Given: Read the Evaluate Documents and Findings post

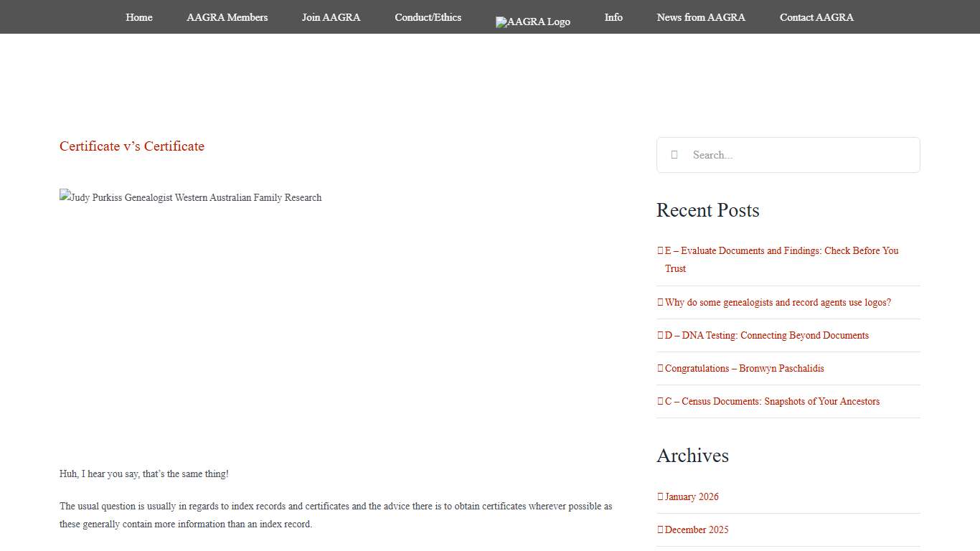Looking at the screenshot, I should click(781, 251).
